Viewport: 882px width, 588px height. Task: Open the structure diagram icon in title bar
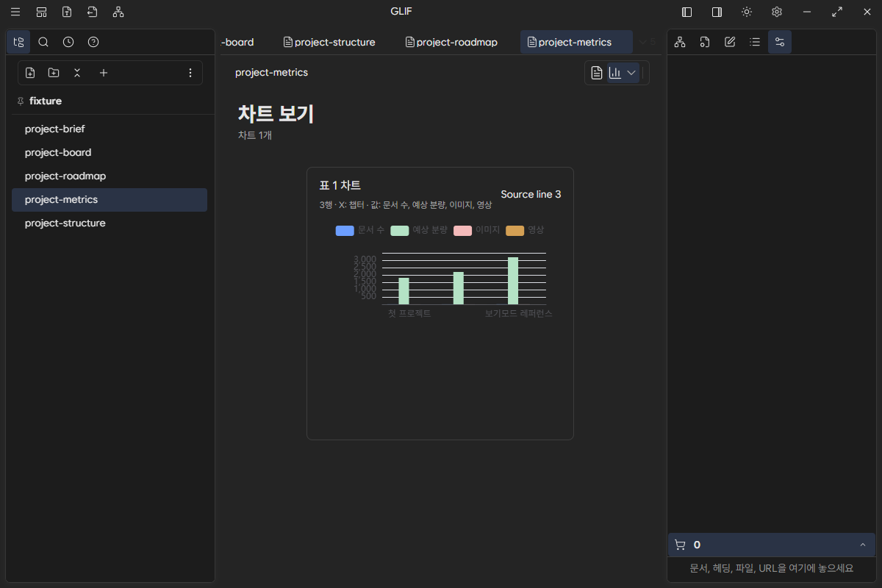[118, 12]
